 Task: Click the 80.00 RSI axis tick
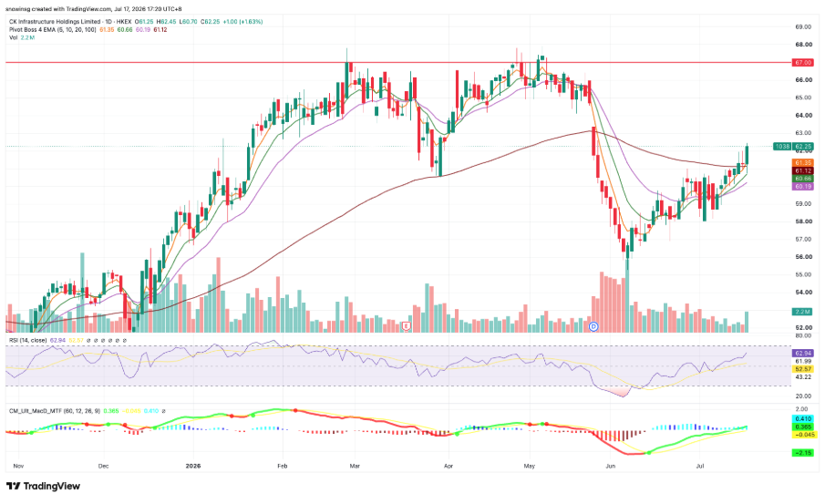tap(803, 335)
